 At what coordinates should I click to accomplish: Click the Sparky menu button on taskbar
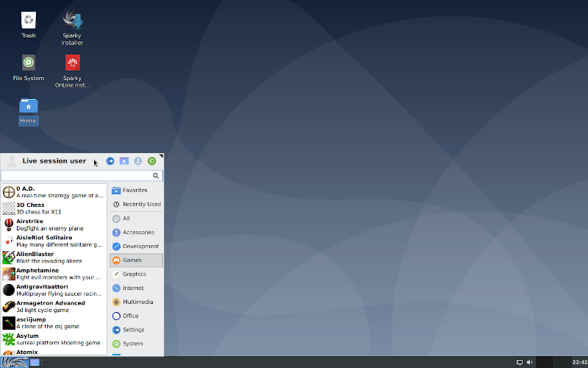(x=14, y=362)
